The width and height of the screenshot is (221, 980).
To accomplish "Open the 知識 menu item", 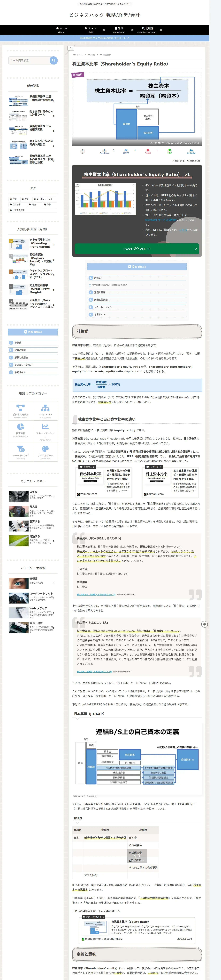I will click(x=119, y=30).
